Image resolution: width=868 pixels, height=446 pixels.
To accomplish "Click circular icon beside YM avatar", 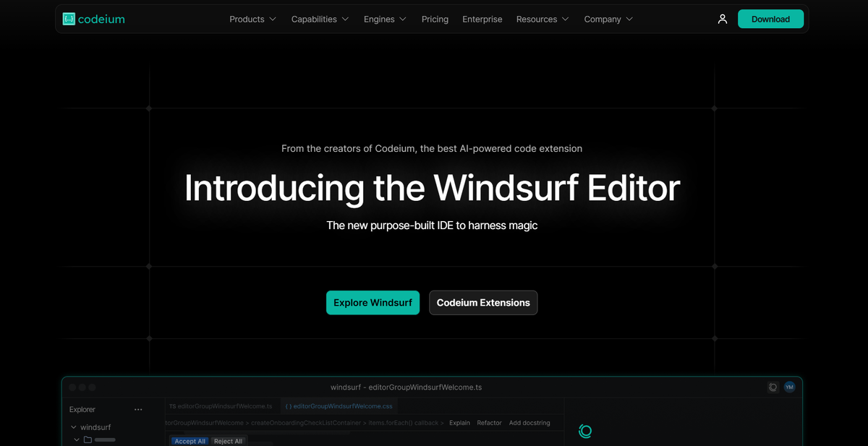I will click(773, 387).
